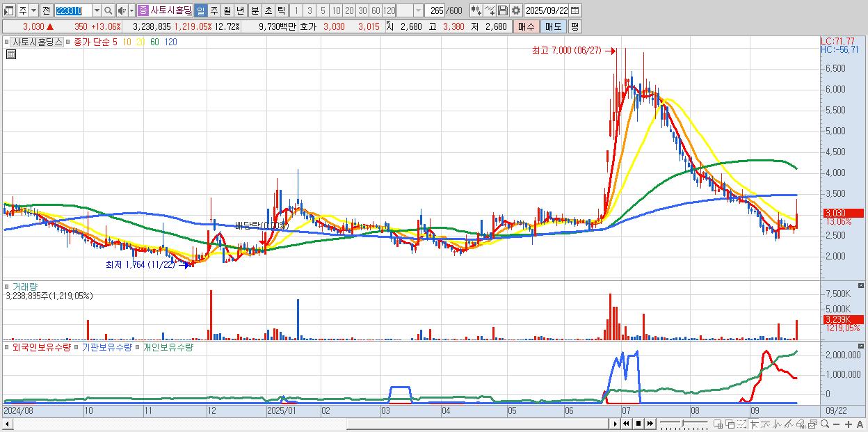Close the holdings panel with its X
The image size is (868, 432).
[861, 346]
